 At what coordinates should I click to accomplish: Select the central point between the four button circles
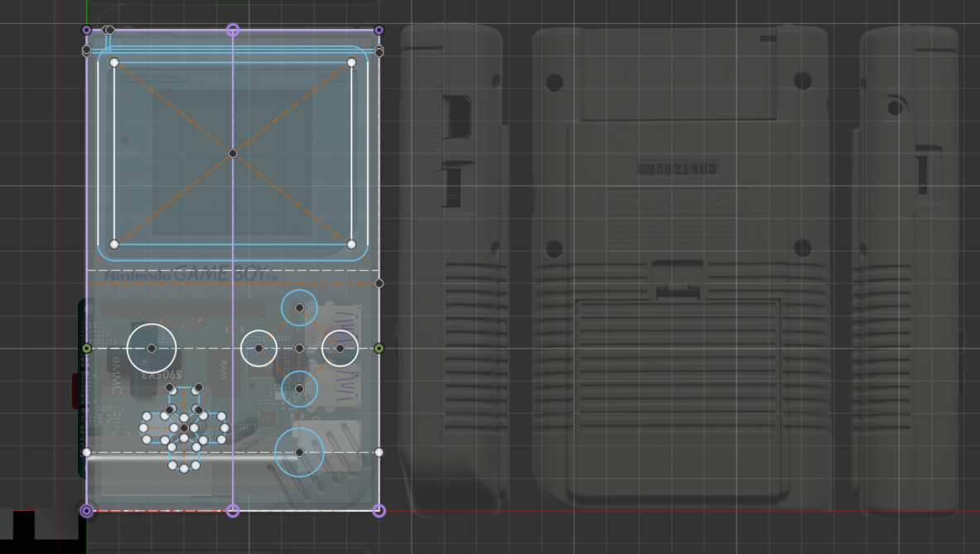coord(299,349)
